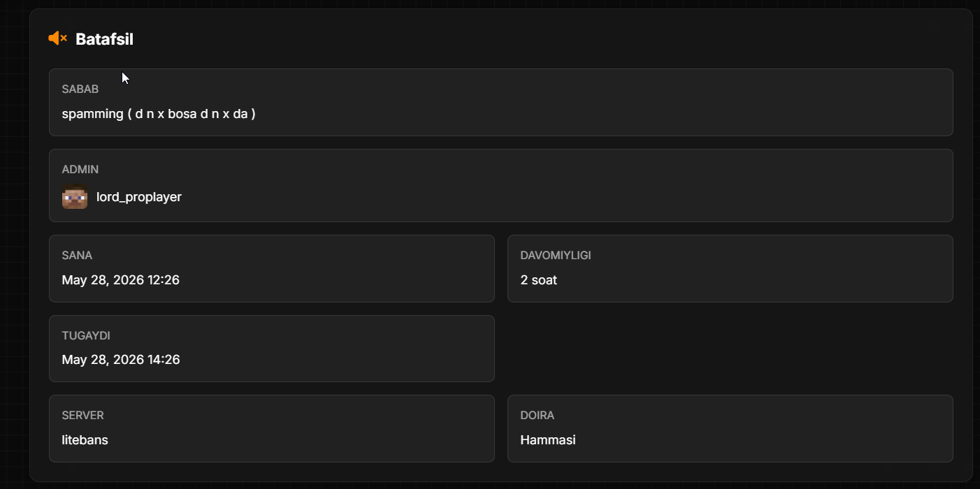Click the ADMIN field label

(x=80, y=170)
